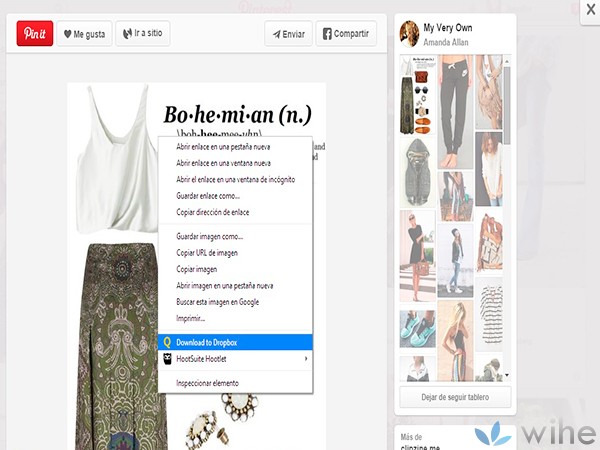
Task: Open the white sweater woman pin thumbnail
Action: pyautogui.click(x=489, y=169)
